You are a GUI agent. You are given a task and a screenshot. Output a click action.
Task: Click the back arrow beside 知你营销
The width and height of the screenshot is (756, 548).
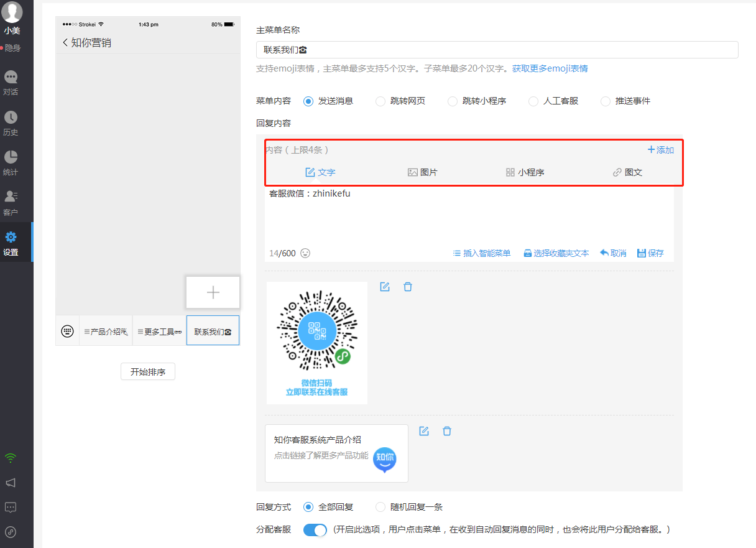tap(65, 42)
